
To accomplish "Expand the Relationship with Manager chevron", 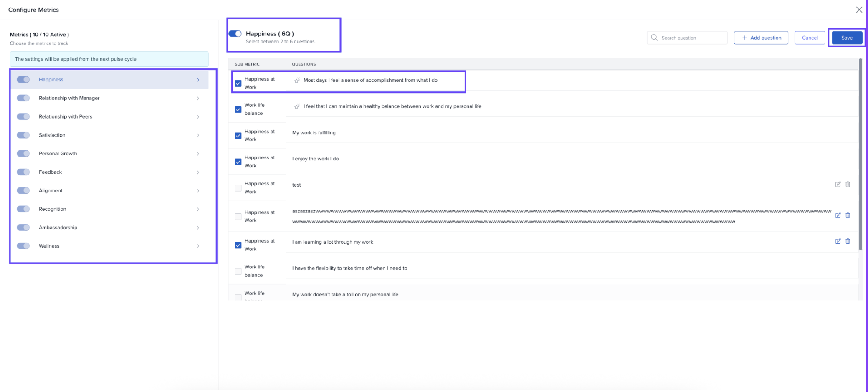I will point(198,99).
